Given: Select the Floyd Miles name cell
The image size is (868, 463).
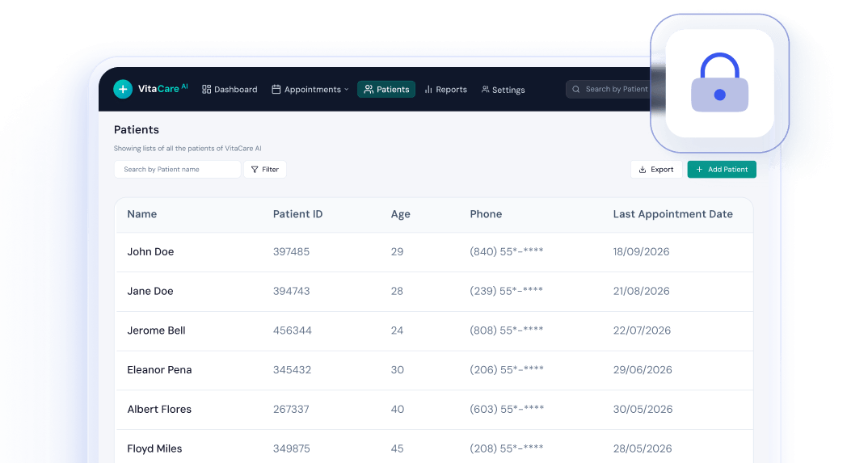Looking at the screenshot, I should pos(154,448).
